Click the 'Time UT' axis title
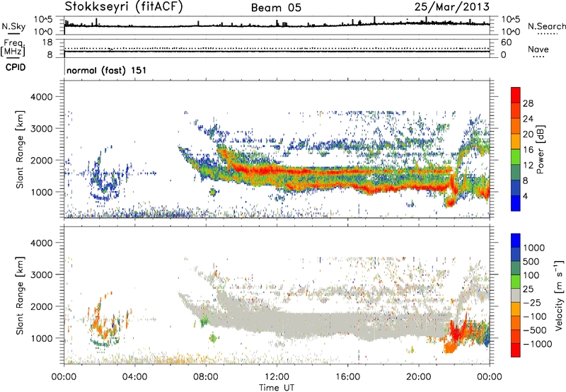 pyautogui.click(x=277, y=388)
